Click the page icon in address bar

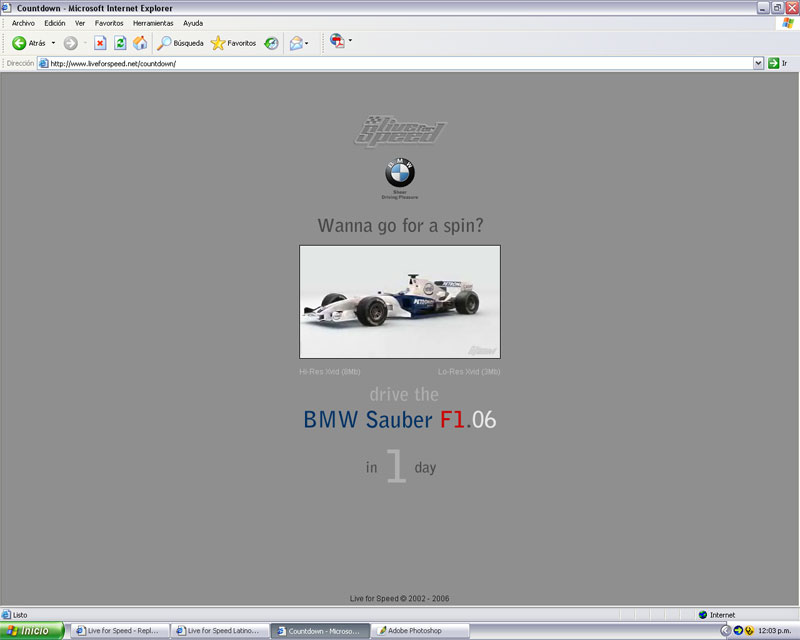tap(44, 63)
